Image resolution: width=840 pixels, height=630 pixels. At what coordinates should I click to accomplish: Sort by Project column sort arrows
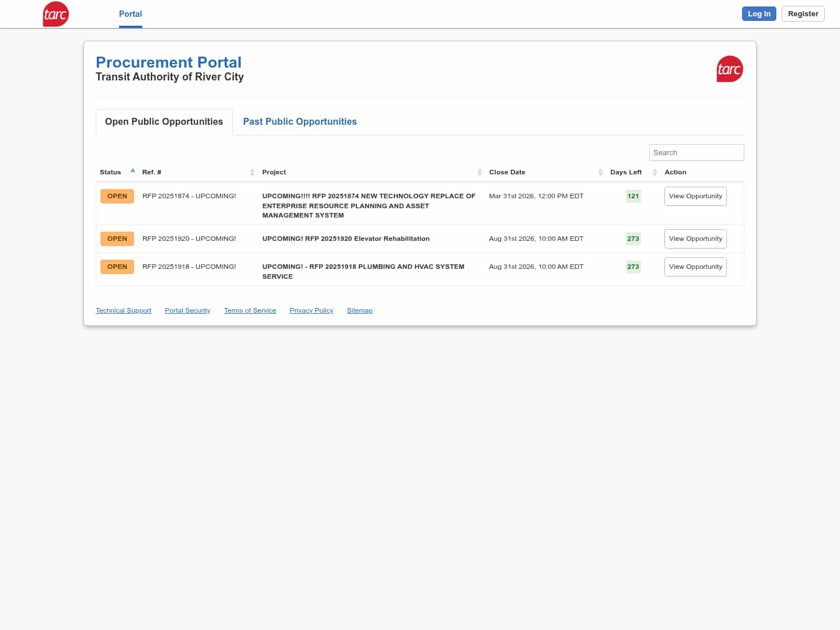[x=480, y=172]
